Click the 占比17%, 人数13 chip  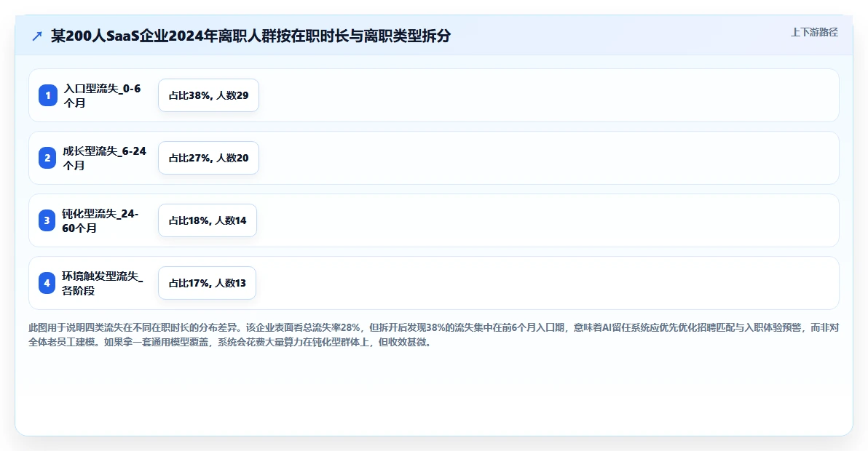point(207,282)
